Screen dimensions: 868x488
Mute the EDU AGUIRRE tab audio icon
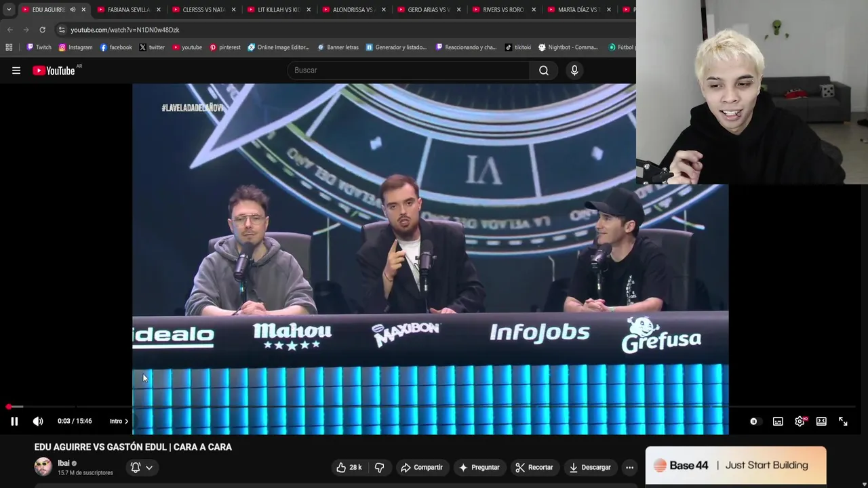tap(73, 9)
